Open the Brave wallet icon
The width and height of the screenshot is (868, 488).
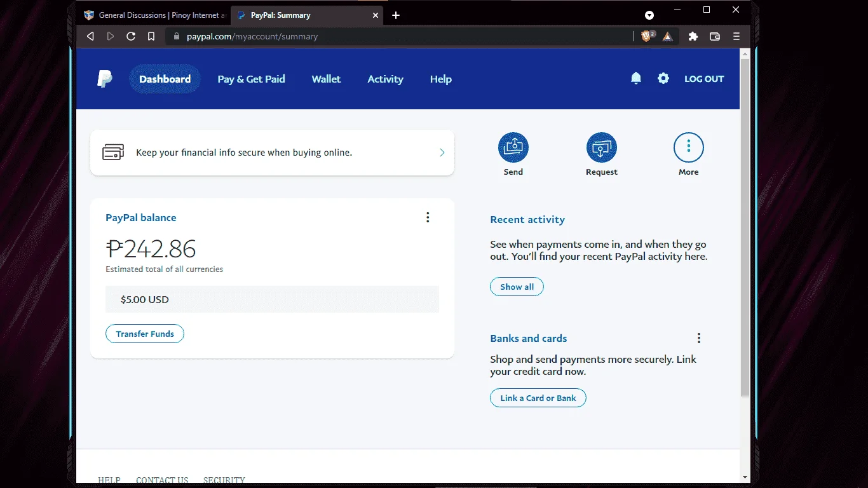715,36
